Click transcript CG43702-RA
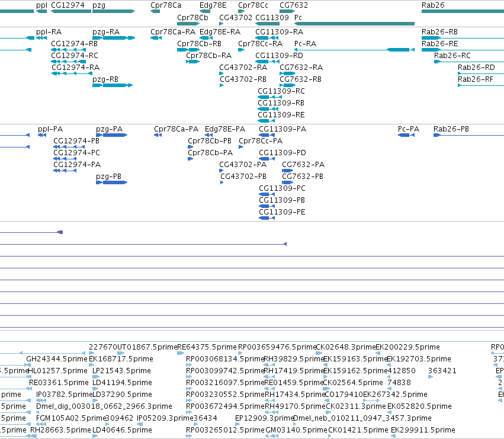 (243, 68)
